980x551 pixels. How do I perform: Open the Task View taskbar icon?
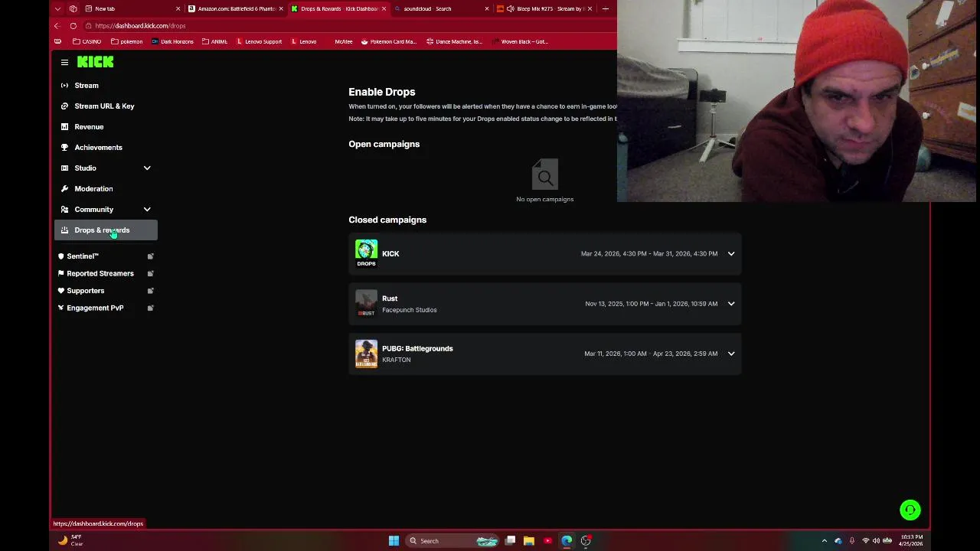(510, 541)
